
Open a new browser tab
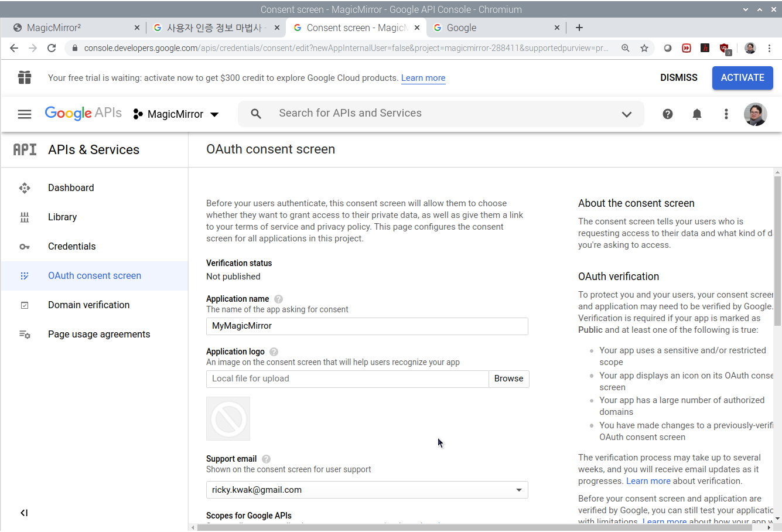point(579,28)
